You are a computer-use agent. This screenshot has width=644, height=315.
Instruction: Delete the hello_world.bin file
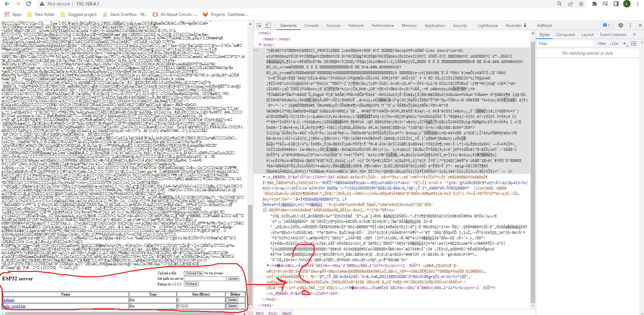[232, 306]
